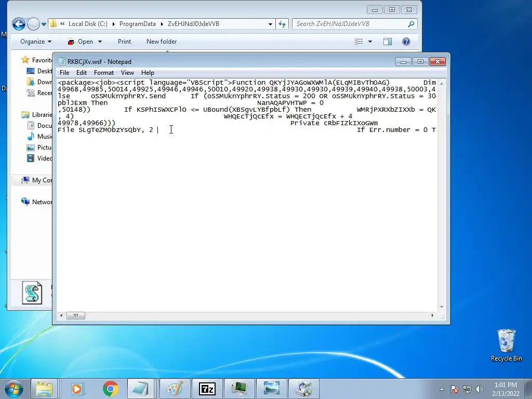This screenshot has height=399, width=532.
Task: Open the system monitor taskbar icon
Action: click(239, 389)
